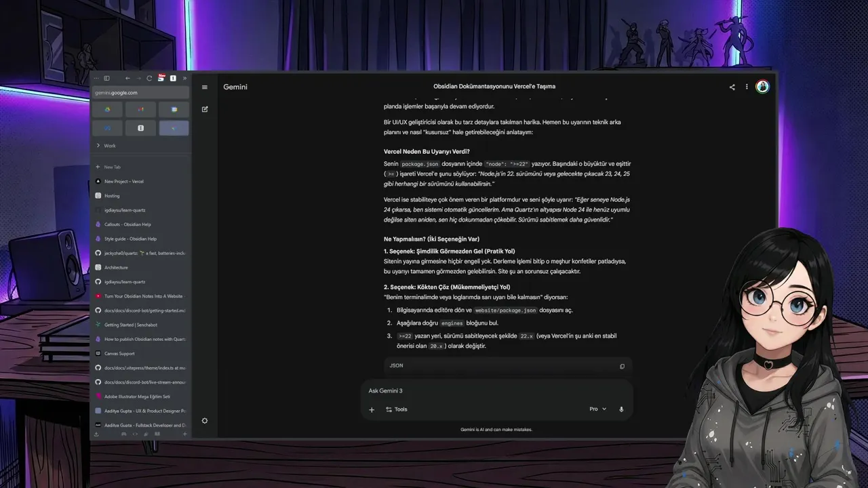The height and width of the screenshot is (488, 868).
Task: Open the gamepad icon in sidebar footer
Action: point(123,434)
